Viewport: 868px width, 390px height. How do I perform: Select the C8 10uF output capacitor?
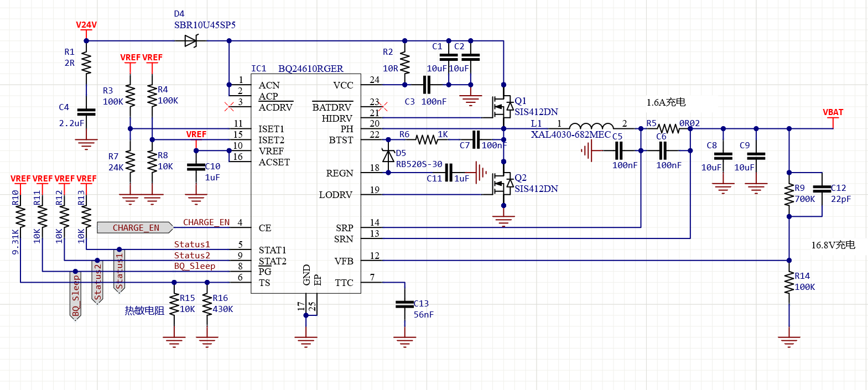723,156
